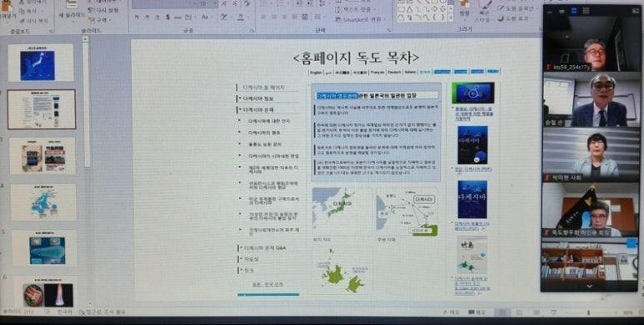Screen dimensions: 644x325
Task: Open Shape Effects (도형 효과) dropdown
Action: click(514, 18)
